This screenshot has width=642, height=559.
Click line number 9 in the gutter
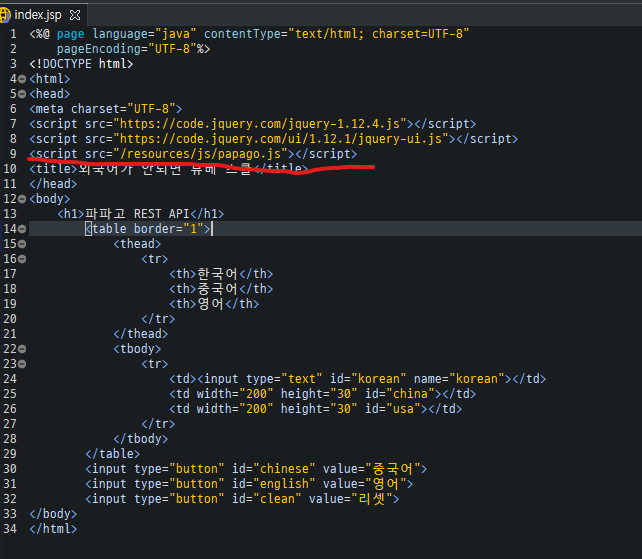[13, 154]
